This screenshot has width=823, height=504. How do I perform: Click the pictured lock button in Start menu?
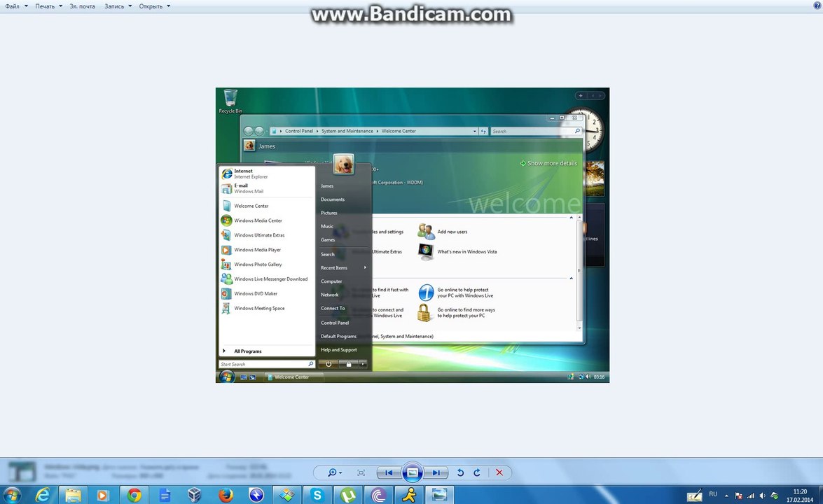[349, 364]
